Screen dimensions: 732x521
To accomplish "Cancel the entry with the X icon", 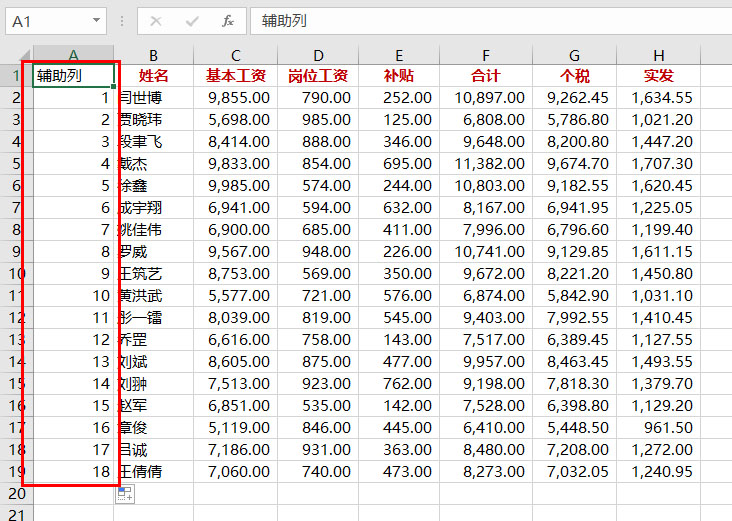I will (156, 21).
